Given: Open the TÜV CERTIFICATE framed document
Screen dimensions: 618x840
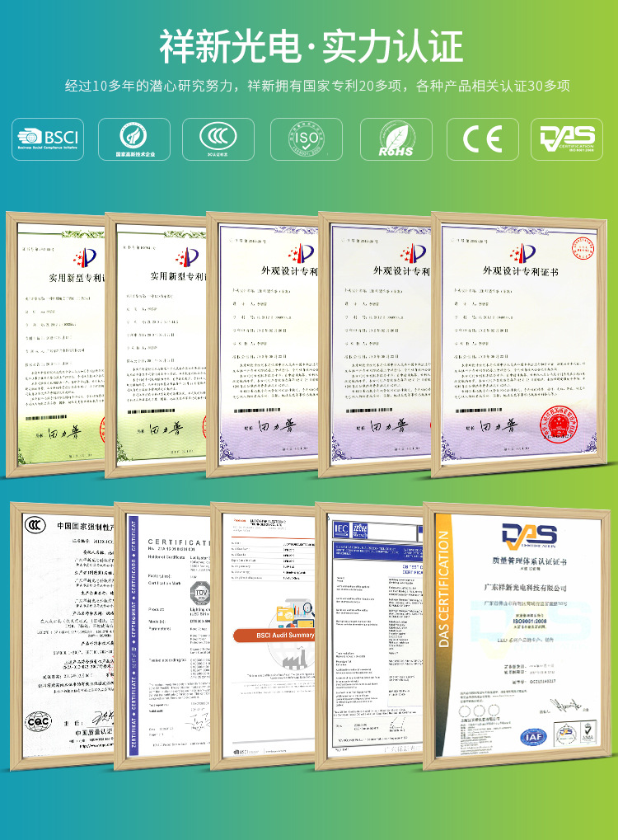Looking at the screenshot, I should [x=162, y=636].
